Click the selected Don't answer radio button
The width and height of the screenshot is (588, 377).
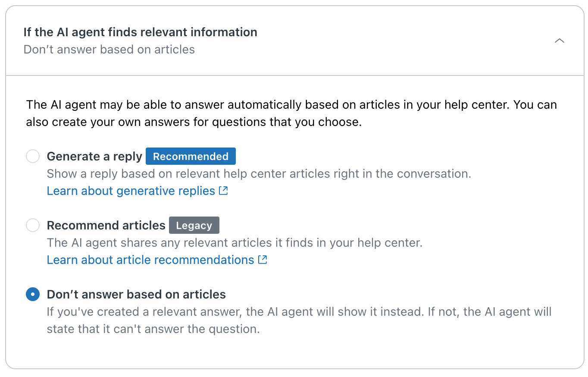(x=33, y=294)
